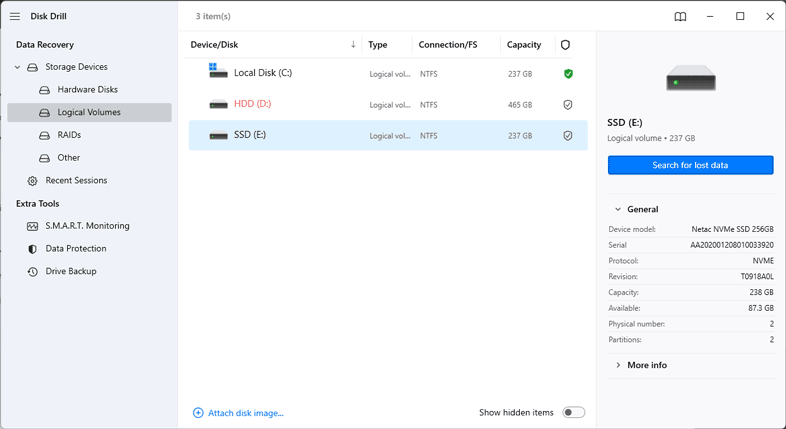Click the plus icon beside Attach disk image
The image size is (786, 429).
(x=198, y=413)
